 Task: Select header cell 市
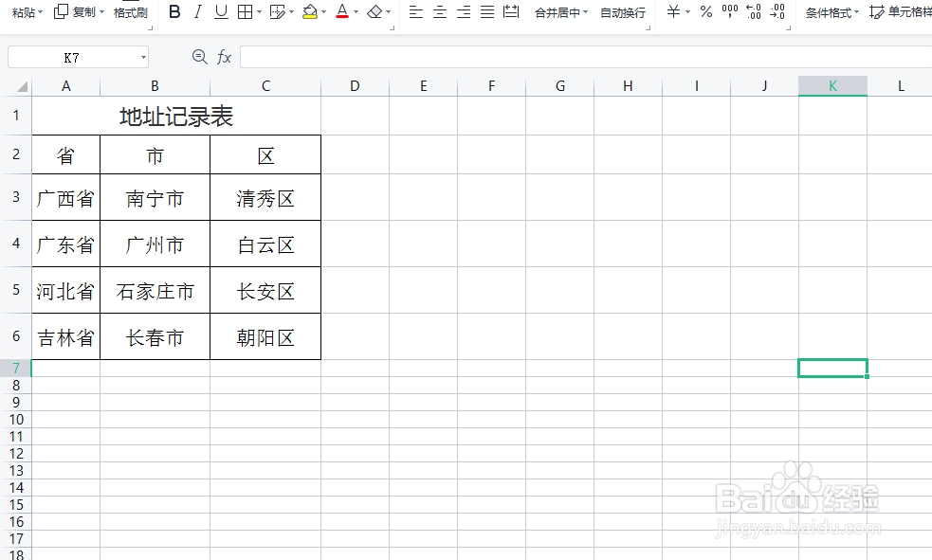click(155, 155)
